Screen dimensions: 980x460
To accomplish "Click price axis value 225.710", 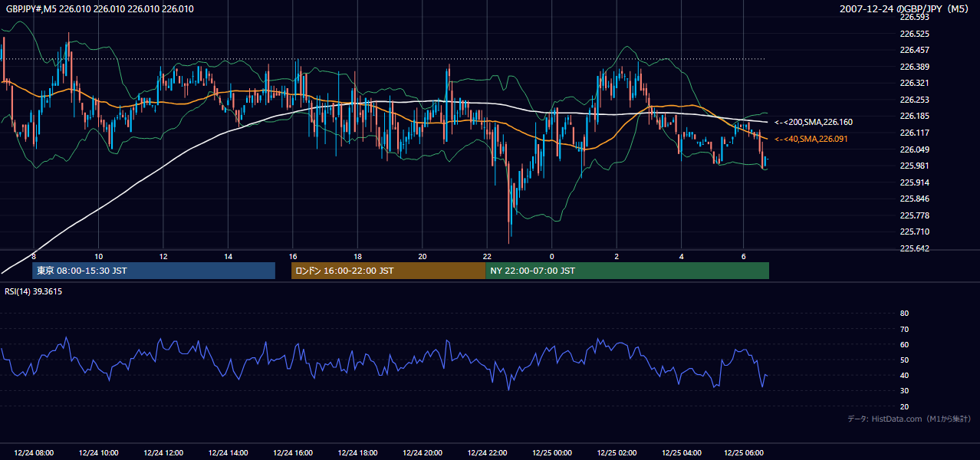I will [914, 232].
